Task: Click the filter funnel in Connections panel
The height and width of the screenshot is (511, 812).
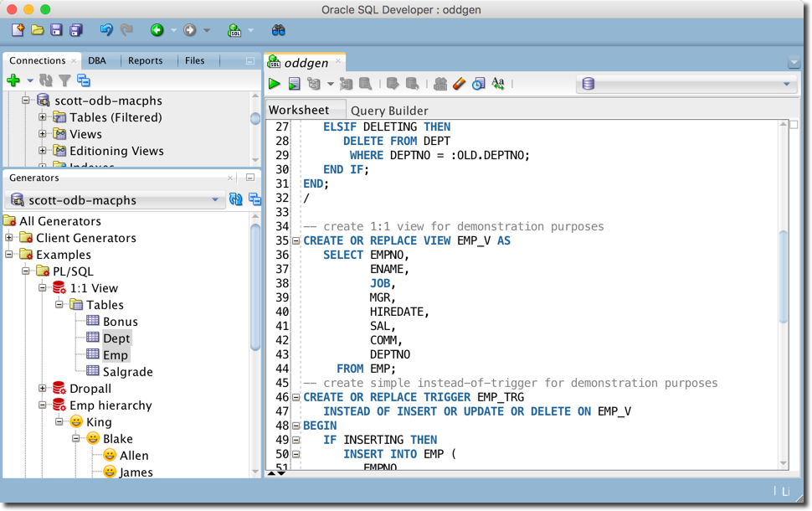Action: [64, 80]
